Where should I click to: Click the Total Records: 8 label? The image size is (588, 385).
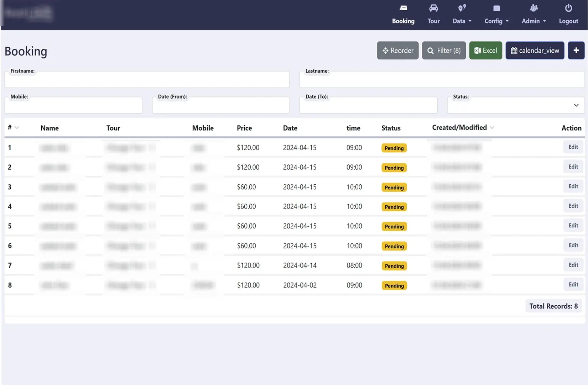click(553, 306)
